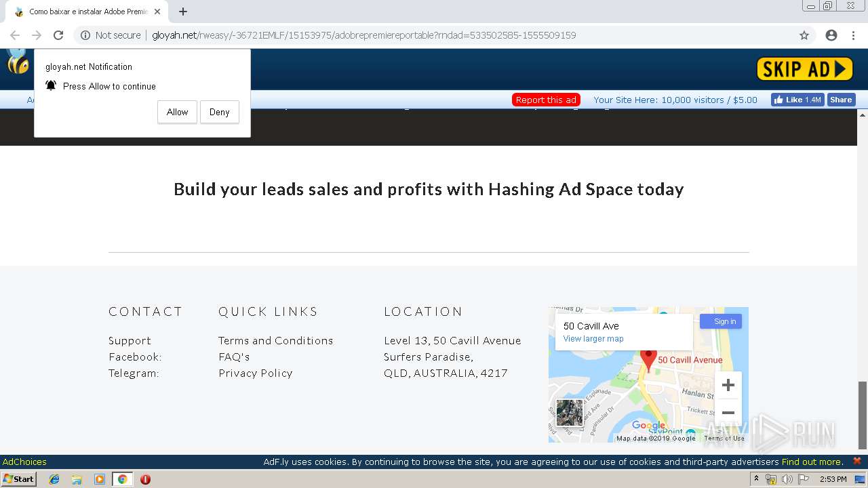
Task: Reload the page with refresh icon
Action: click(x=58, y=35)
